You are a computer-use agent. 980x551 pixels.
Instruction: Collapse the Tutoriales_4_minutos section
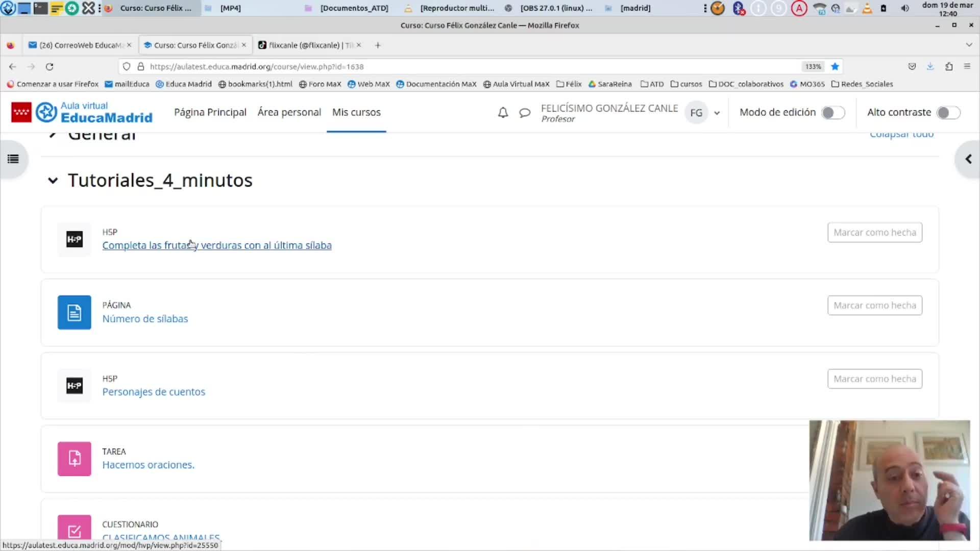(53, 181)
